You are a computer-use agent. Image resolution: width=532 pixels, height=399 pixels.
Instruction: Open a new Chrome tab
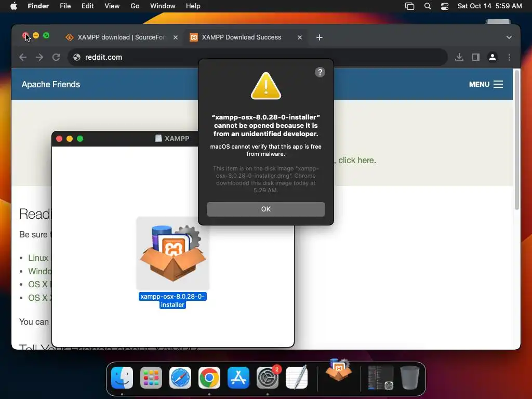pyautogui.click(x=320, y=37)
